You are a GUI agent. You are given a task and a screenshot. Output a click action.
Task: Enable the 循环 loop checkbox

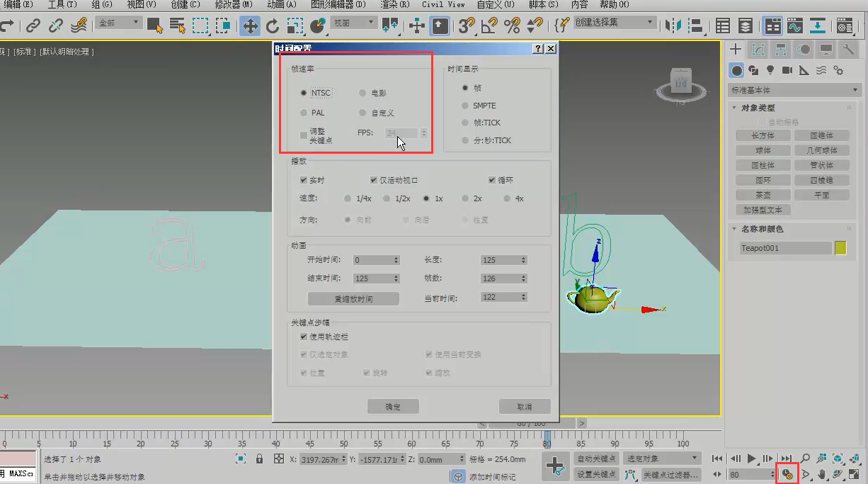492,179
